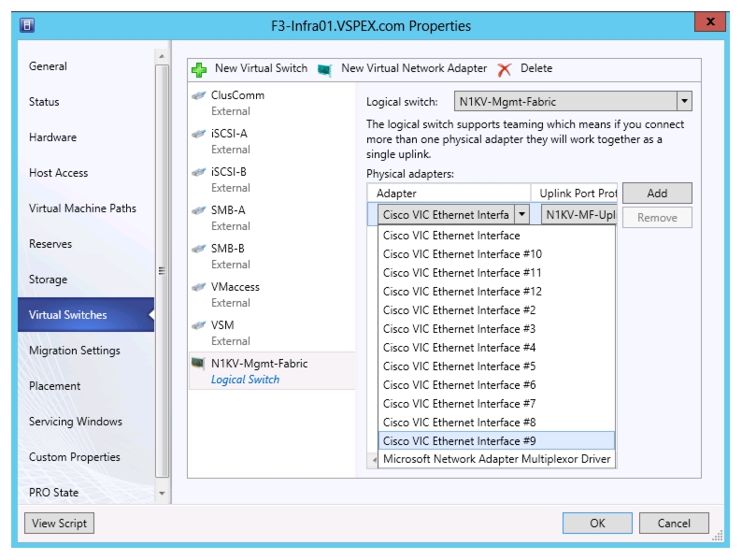The width and height of the screenshot is (742, 560).
Task: Select the ClusComm switch icon
Action: [x=199, y=95]
